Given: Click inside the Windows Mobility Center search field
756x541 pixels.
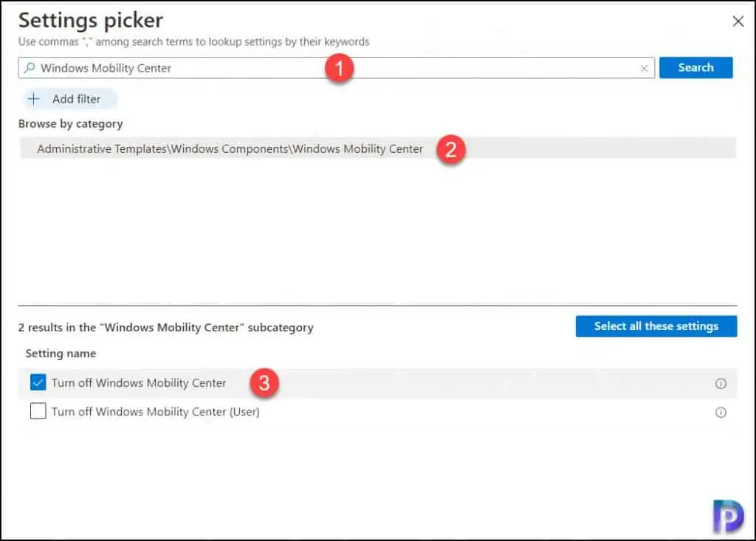Looking at the screenshot, I should point(336,68).
